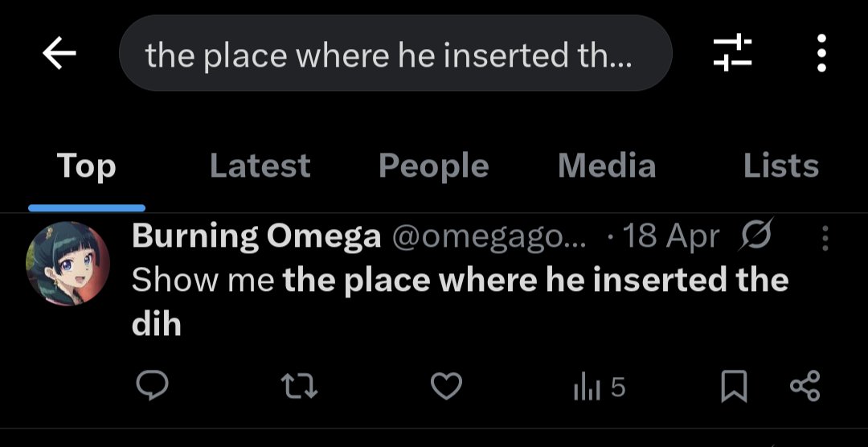Open the top-right three-dot overflow menu
The image size is (868, 447).
click(x=821, y=52)
